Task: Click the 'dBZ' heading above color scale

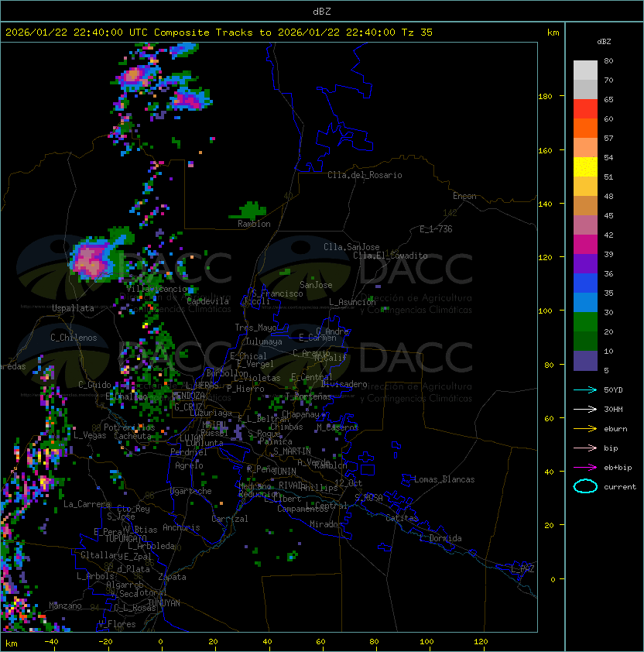Action: [604, 42]
